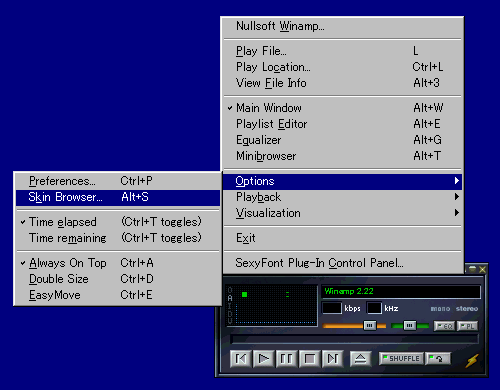Open file with the Eject button

click(360, 359)
